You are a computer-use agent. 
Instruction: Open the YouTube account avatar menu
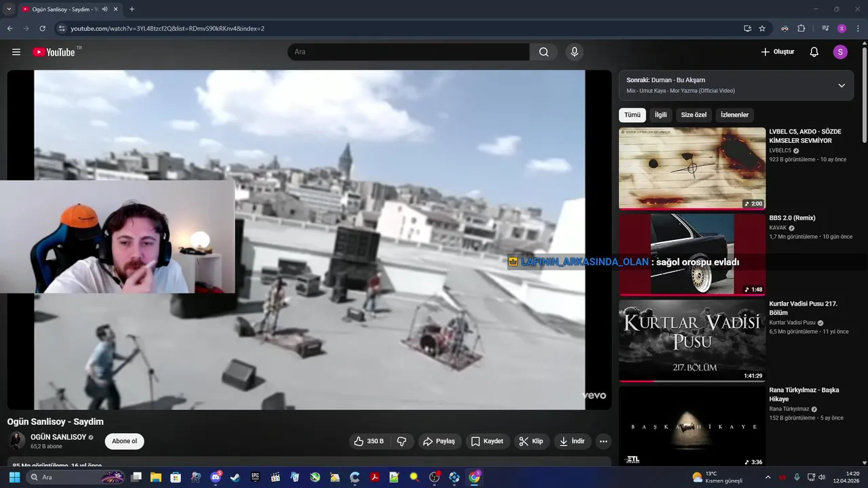click(x=840, y=52)
